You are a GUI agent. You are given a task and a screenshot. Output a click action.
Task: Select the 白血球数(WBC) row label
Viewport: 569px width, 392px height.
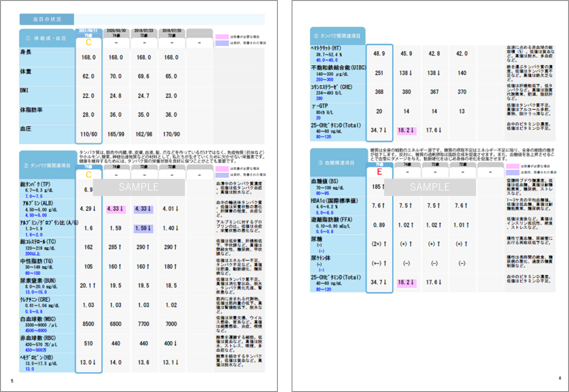[x=38, y=319]
